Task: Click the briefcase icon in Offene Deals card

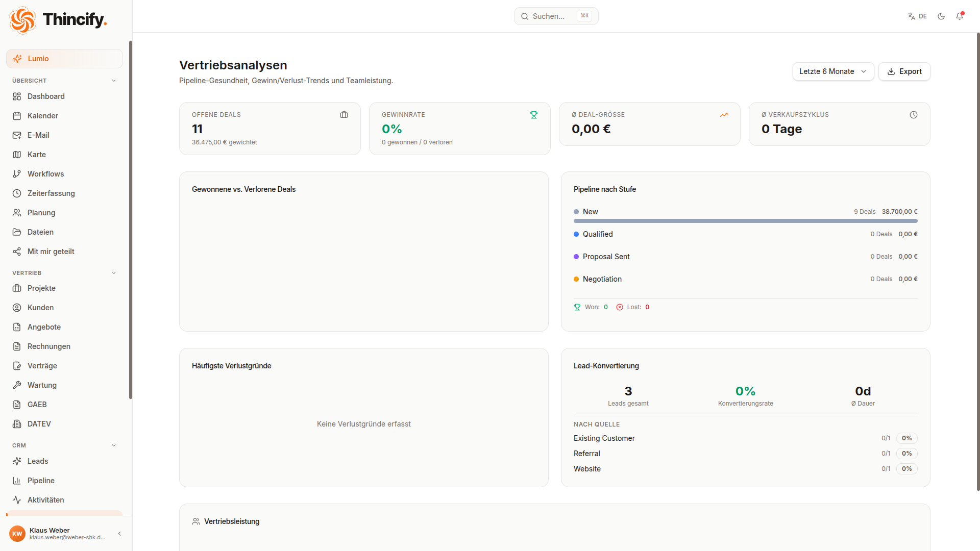Action: pyautogui.click(x=344, y=115)
